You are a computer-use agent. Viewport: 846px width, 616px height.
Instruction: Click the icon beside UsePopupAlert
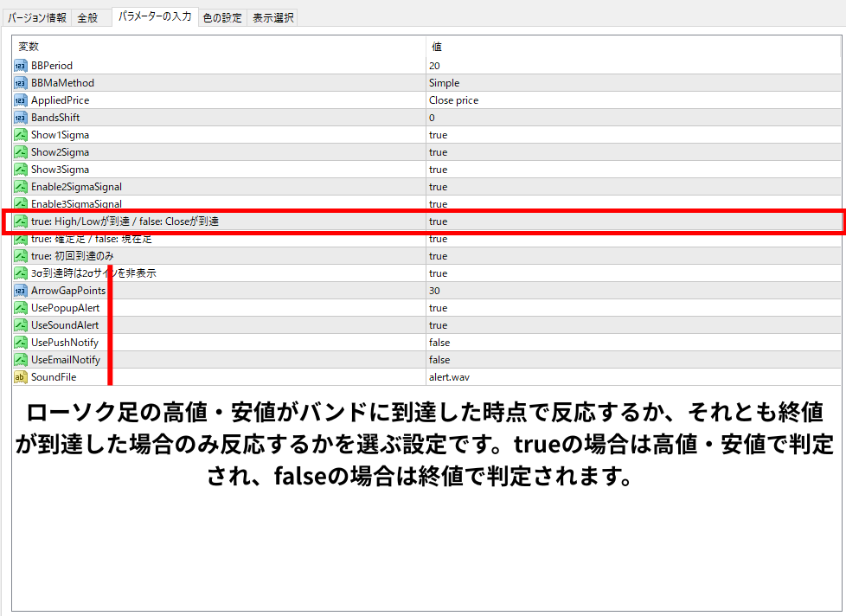point(21,308)
